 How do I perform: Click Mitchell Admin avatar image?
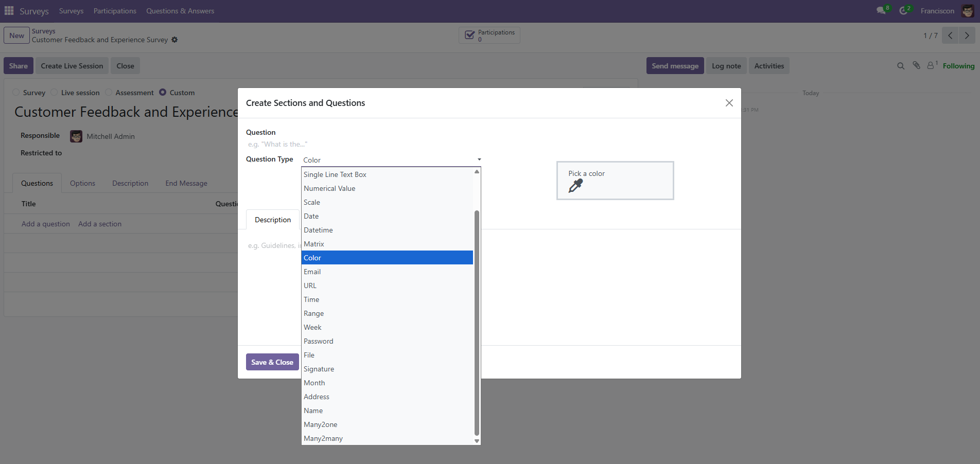coord(76,136)
